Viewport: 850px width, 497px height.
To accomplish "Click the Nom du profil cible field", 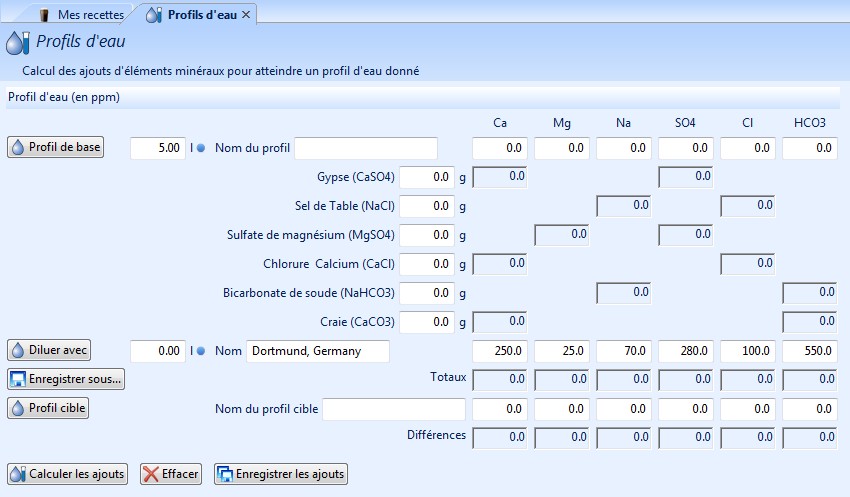I will click(394, 409).
